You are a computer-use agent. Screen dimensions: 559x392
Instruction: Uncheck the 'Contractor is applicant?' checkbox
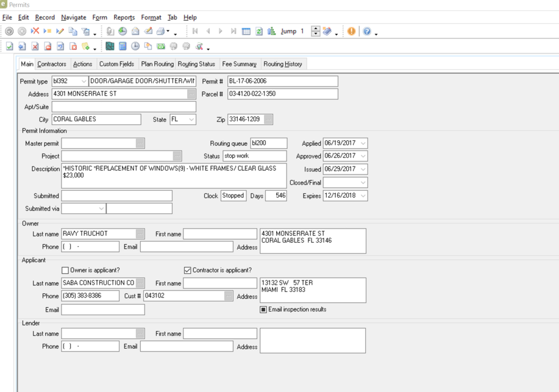coord(188,270)
